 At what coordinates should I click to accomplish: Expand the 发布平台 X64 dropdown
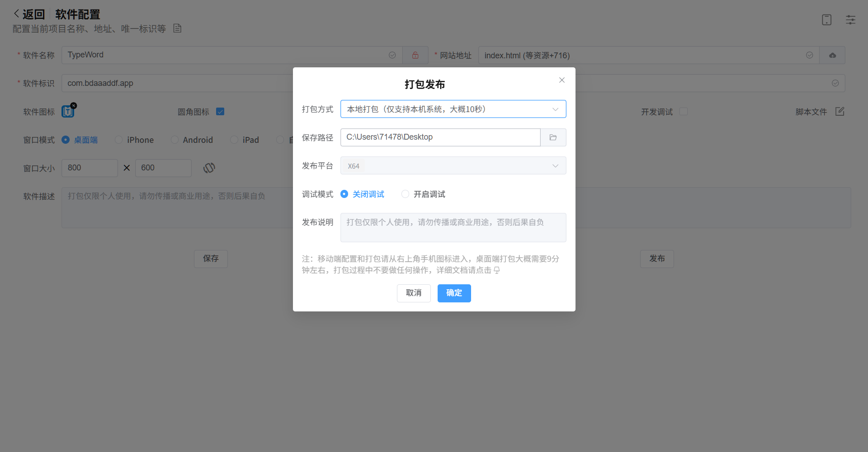453,166
